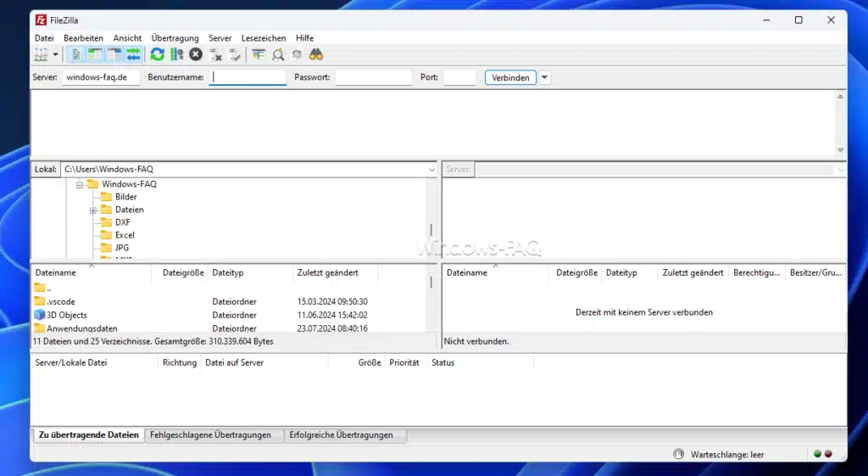
Task: Open quickconnect history dropdown next to Verbinden
Action: click(x=544, y=77)
